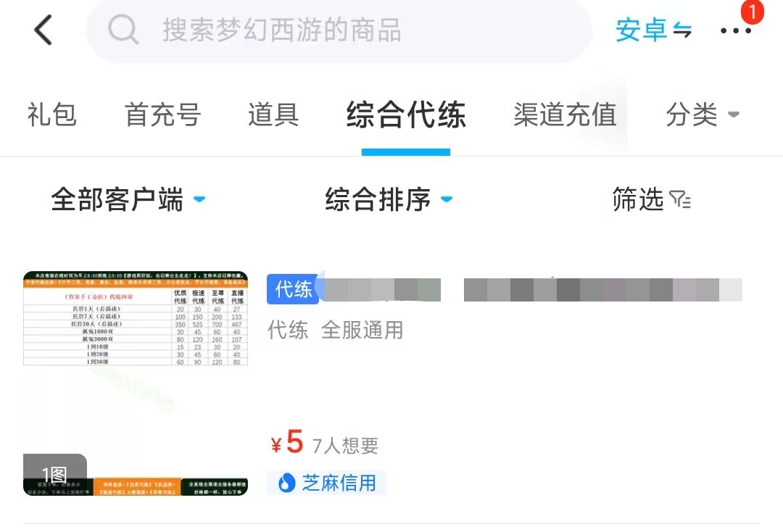Switch to the 首充号 tab

(163, 115)
